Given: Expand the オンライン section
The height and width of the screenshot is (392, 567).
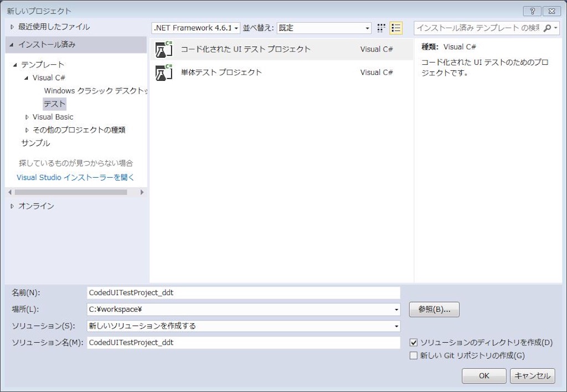Looking at the screenshot, I should pos(12,206).
